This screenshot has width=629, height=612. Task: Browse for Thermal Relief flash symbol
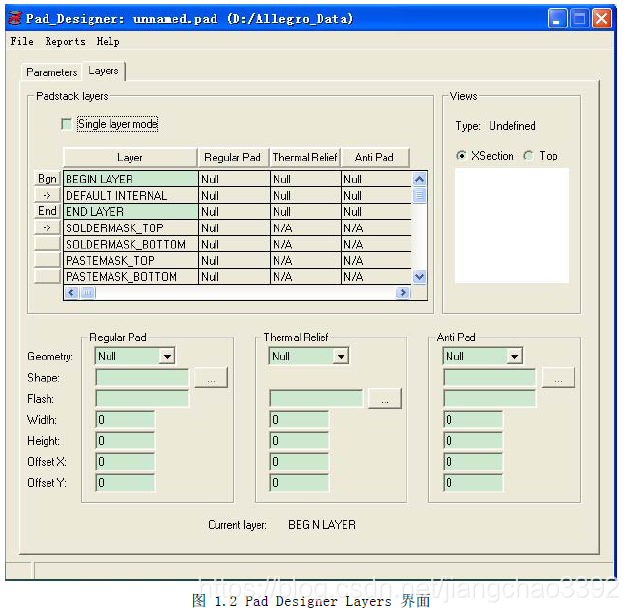coord(385,399)
